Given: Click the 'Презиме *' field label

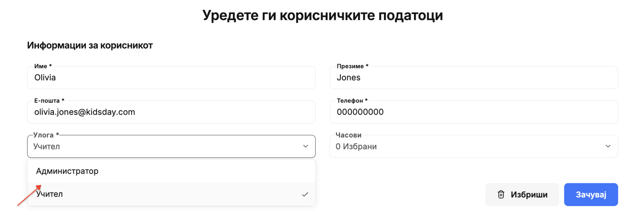Looking at the screenshot, I should [352, 66].
